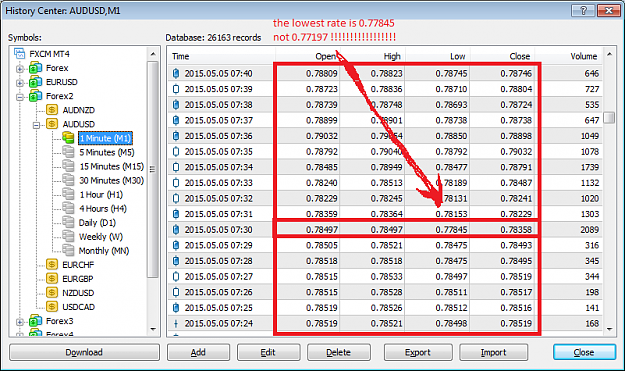This screenshot has width=625, height=371.
Task: Click the records table scroll-up arrow
Action: tap(609, 53)
